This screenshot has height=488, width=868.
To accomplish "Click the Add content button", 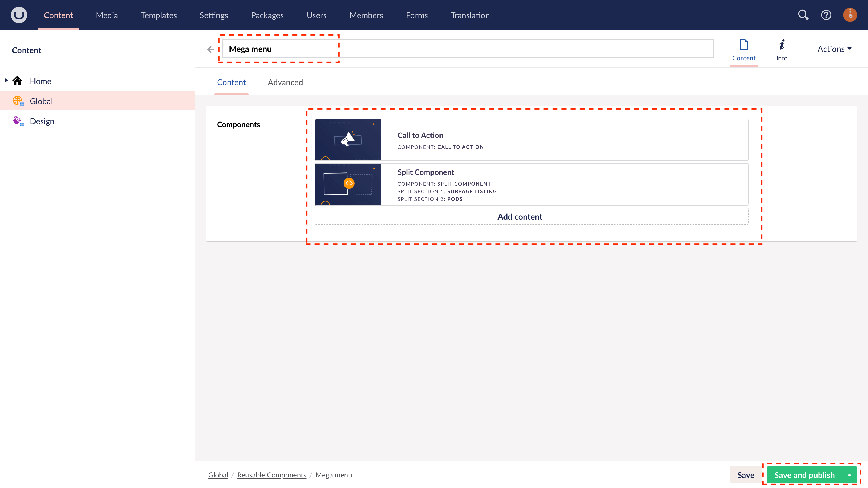I will (x=520, y=217).
